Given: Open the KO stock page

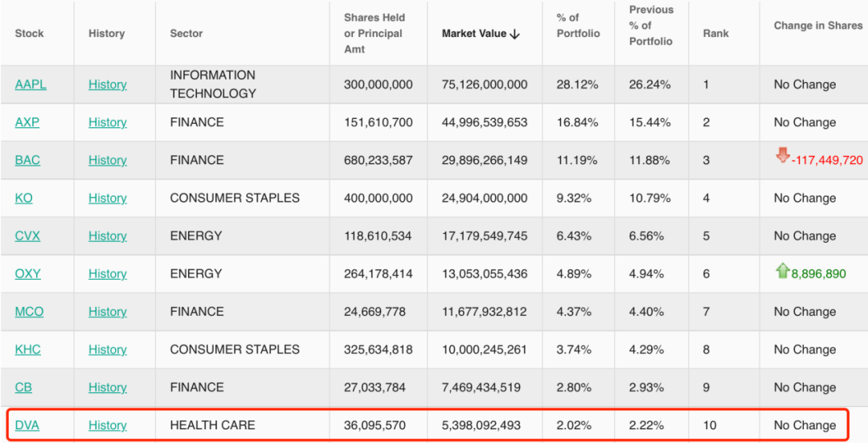Looking at the screenshot, I should (23, 198).
